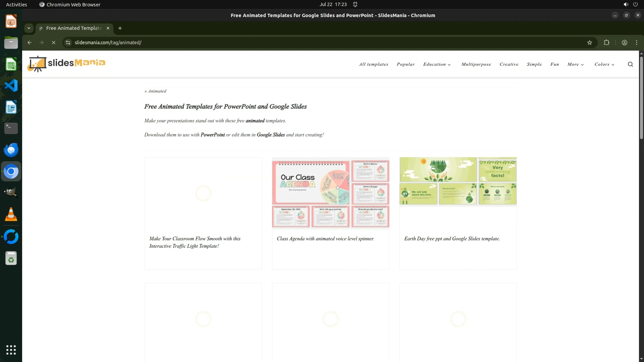Stop page loading with the X button
644x362 pixels.
pos(54,43)
